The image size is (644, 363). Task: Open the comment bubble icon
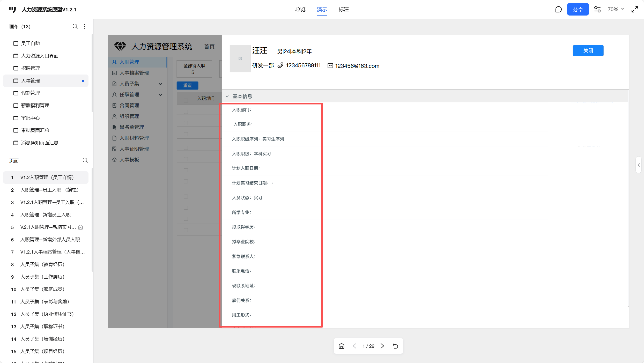[558, 10]
